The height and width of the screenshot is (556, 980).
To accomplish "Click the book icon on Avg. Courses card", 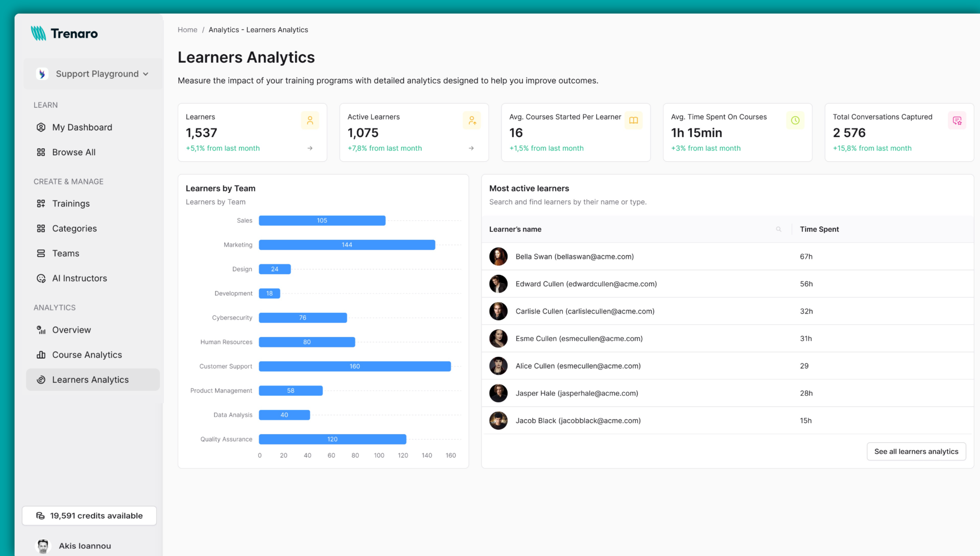I will pyautogui.click(x=633, y=120).
